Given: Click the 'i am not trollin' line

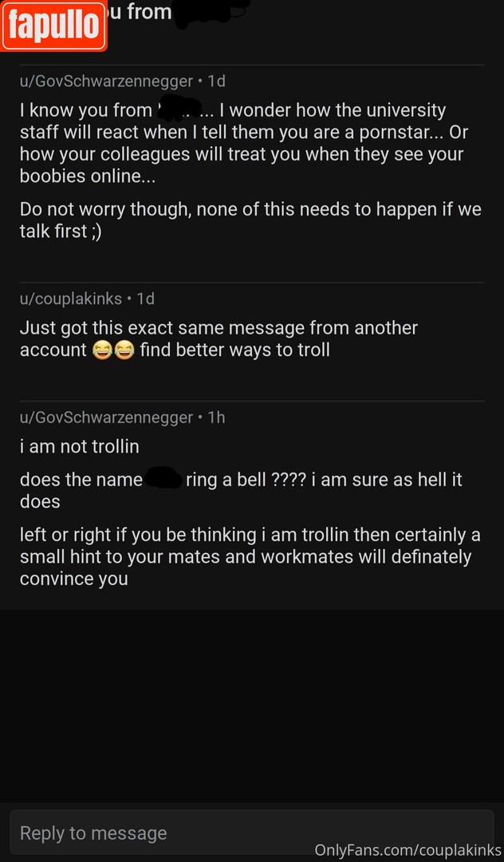Looking at the screenshot, I should tap(79, 447).
